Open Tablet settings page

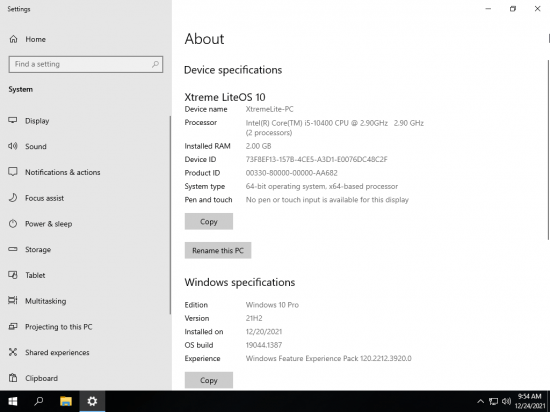tap(85, 275)
